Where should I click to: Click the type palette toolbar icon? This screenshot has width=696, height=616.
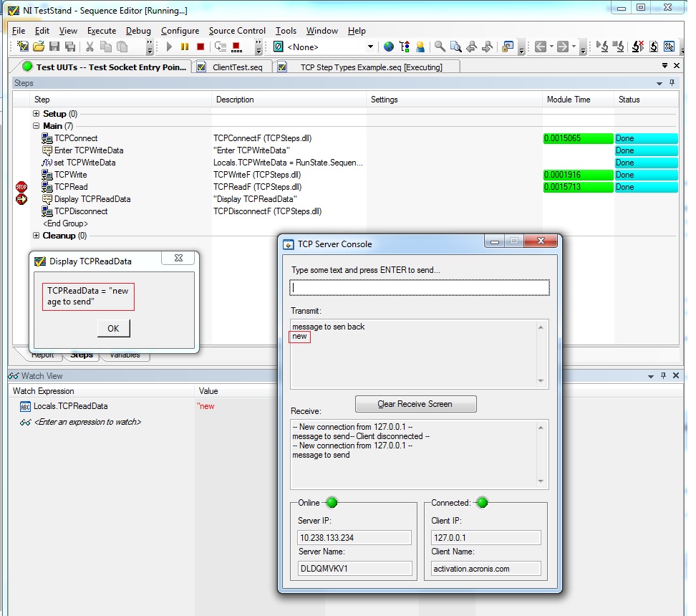tap(405, 46)
